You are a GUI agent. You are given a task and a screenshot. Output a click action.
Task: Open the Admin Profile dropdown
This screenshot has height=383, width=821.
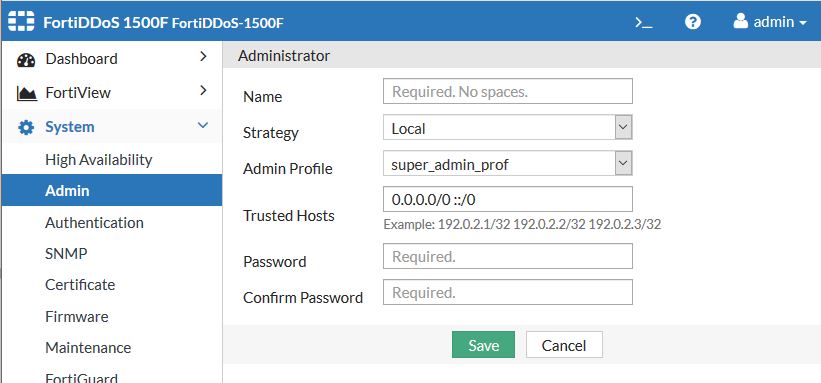[x=507, y=163]
